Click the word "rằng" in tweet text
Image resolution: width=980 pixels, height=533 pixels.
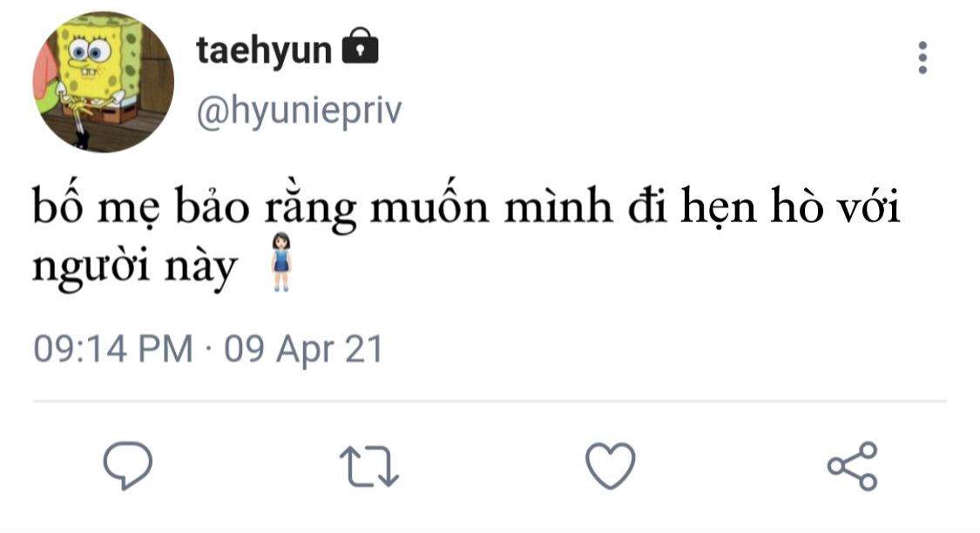[x=310, y=207]
